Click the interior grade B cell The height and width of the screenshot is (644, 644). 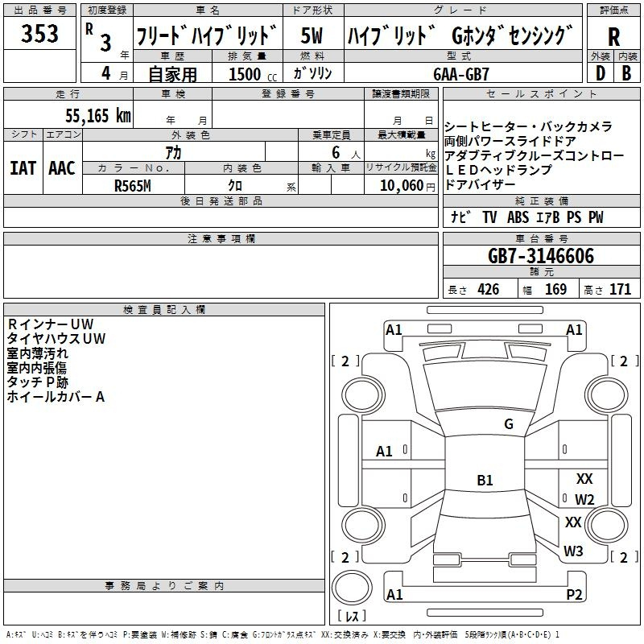pyautogui.click(x=627, y=73)
